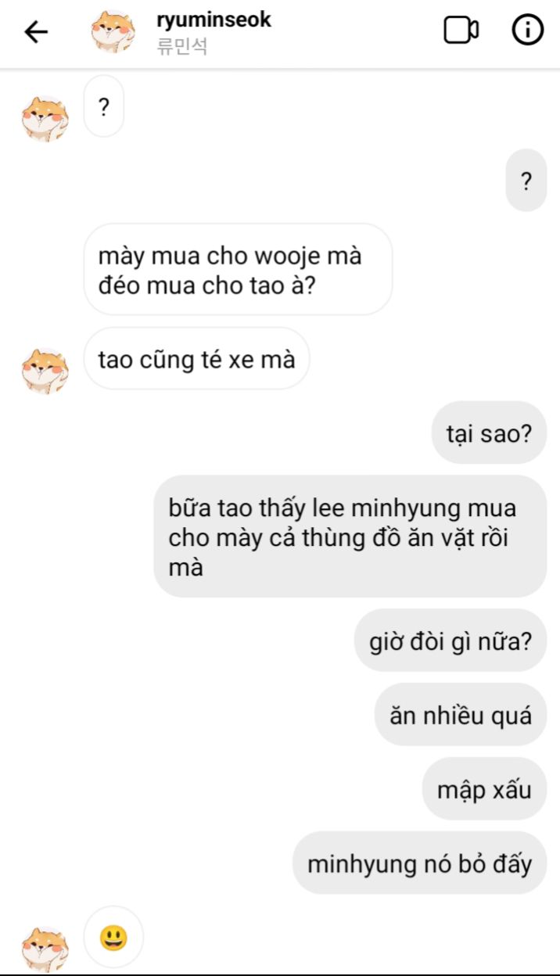The height and width of the screenshot is (976, 560).
Task: Tap the avatar next to the smiley emoji
Action: coord(45,949)
